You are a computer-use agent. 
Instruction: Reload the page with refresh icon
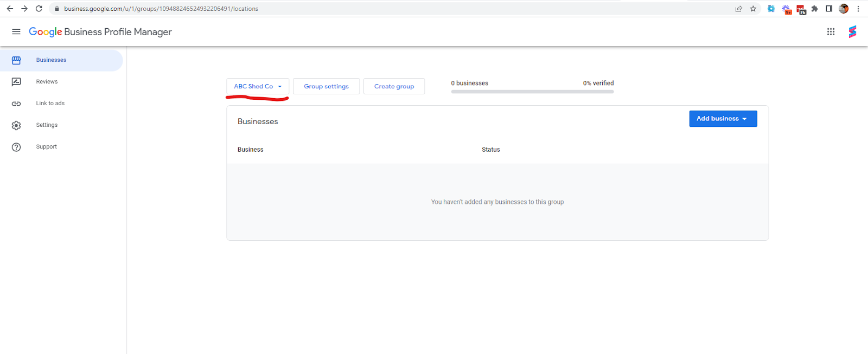click(39, 9)
